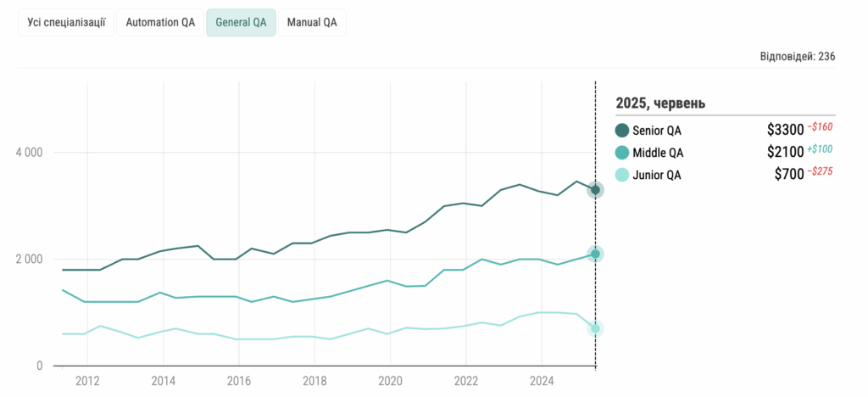Switch to Automation QA tab

coord(160,23)
